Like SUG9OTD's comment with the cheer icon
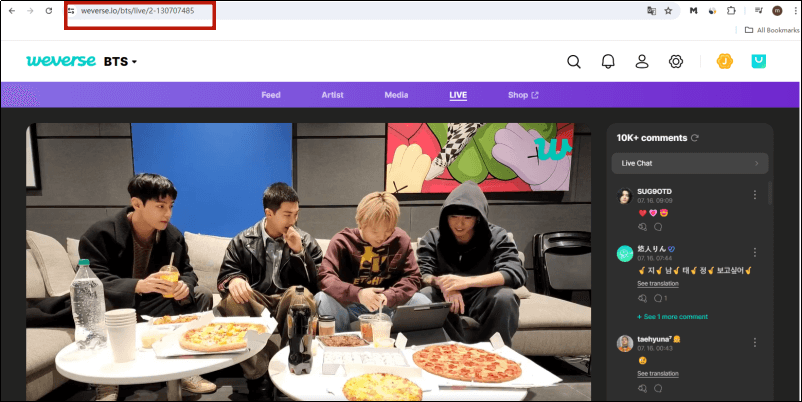This screenshot has height=402, width=802. (x=642, y=227)
